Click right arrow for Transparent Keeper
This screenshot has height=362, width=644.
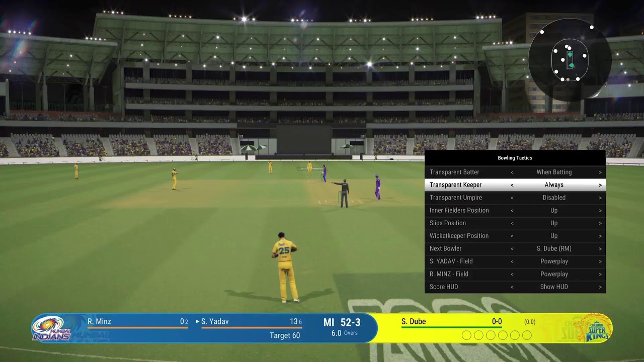tap(600, 185)
